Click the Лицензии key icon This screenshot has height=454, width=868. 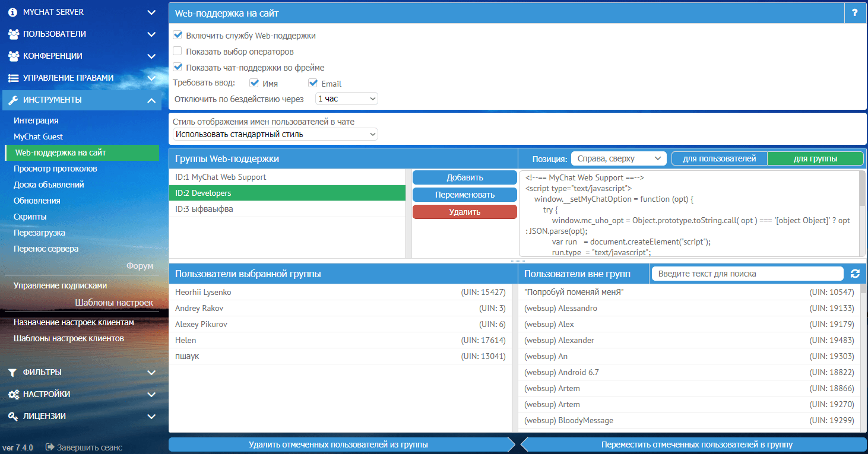[13, 417]
